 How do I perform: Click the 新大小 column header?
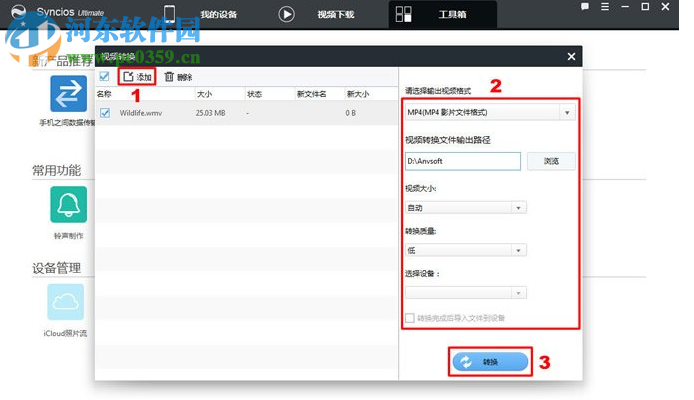(358, 94)
